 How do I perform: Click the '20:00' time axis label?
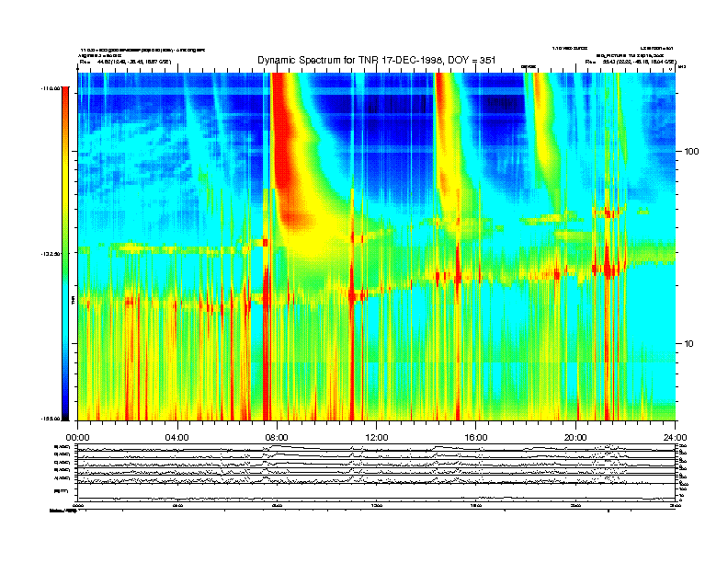click(x=575, y=438)
